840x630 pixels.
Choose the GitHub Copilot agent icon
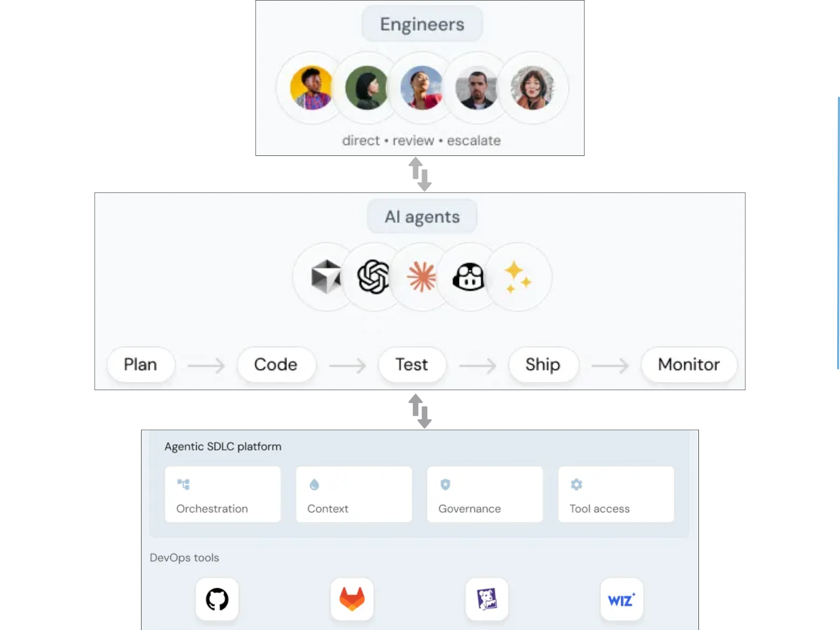[x=468, y=277]
